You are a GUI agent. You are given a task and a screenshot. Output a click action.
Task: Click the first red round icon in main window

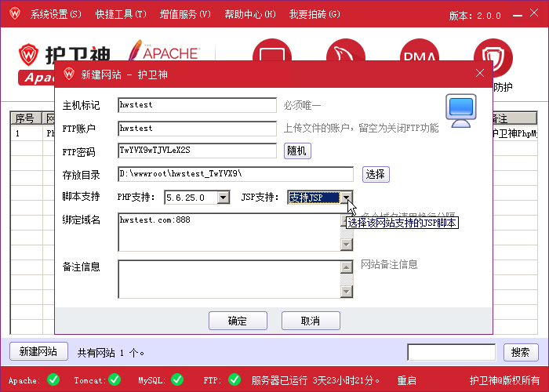272,49
